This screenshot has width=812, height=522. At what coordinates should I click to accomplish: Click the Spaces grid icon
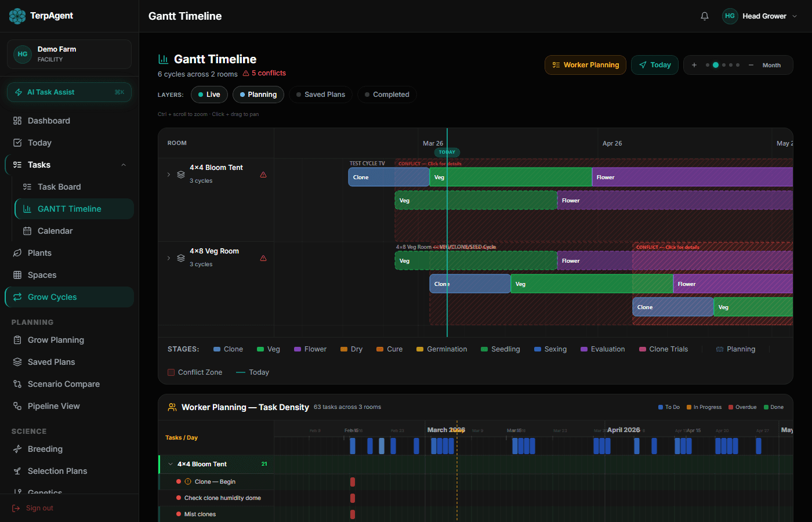pos(17,275)
